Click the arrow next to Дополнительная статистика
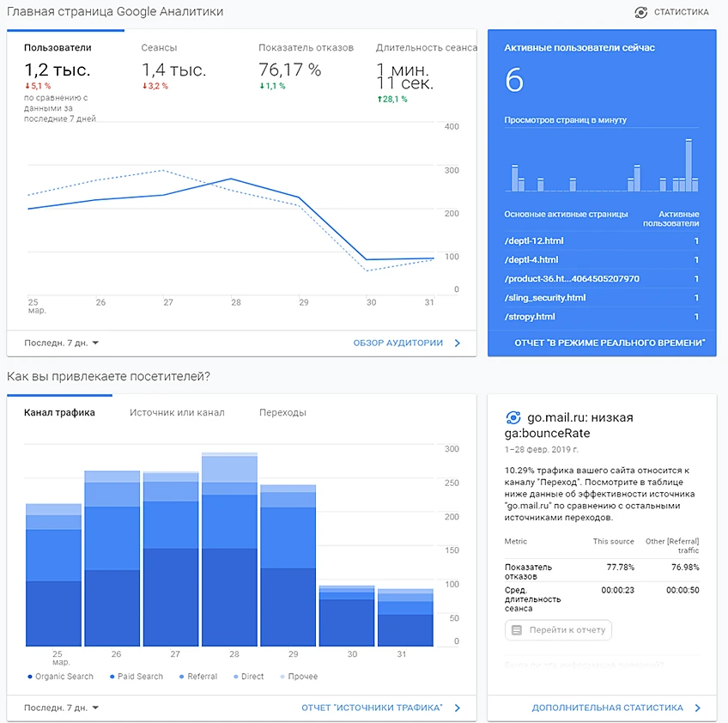The height and width of the screenshot is (723, 728). (x=697, y=708)
